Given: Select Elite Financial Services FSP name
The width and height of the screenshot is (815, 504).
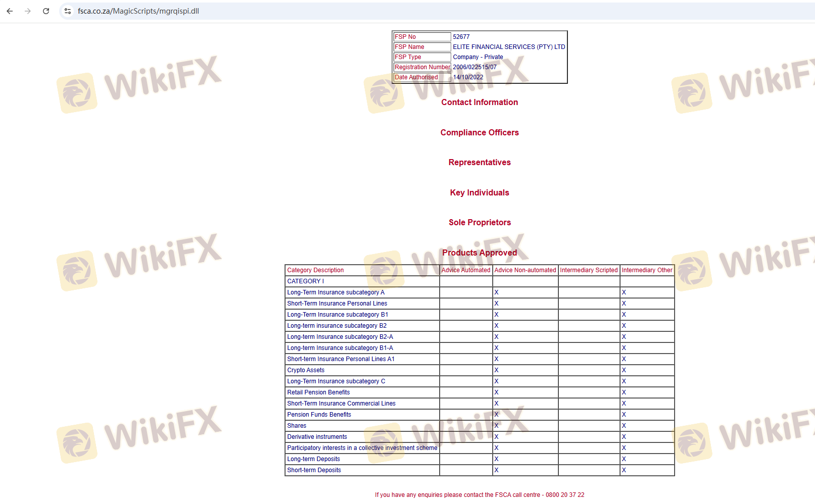Looking at the screenshot, I should tap(508, 47).
